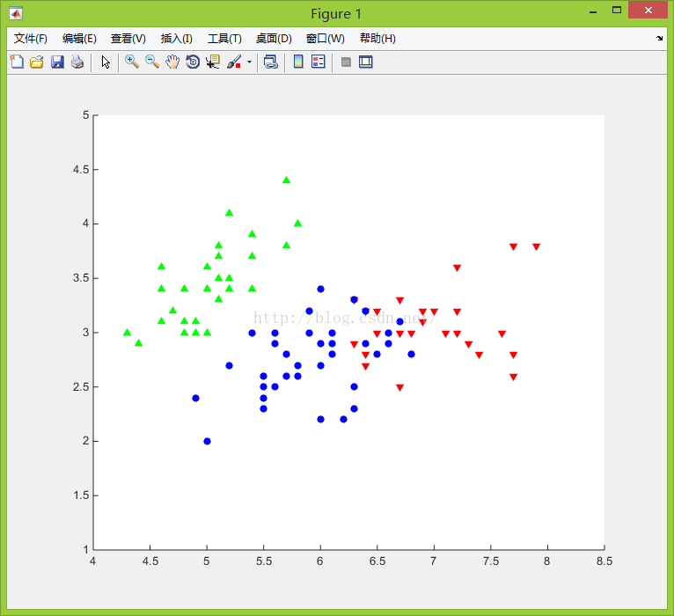This screenshot has height=616, width=674.
Task: Open the 工具(T) menu
Action: pyautogui.click(x=224, y=39)
